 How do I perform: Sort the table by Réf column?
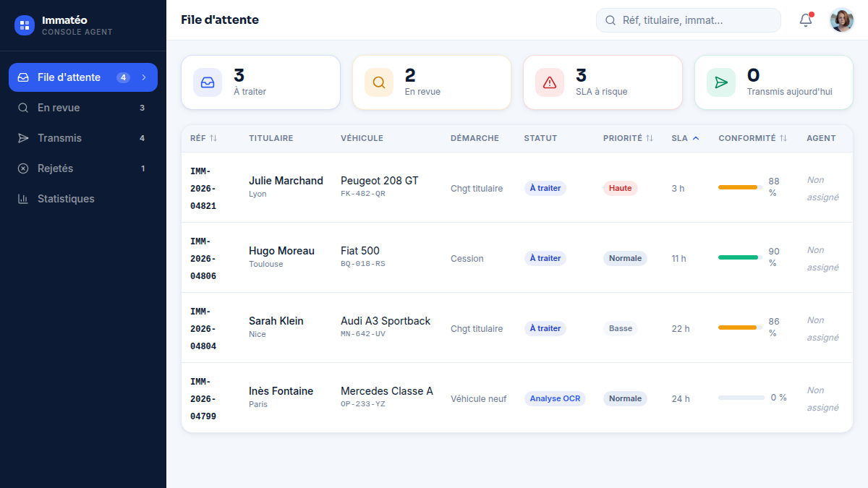[x=203, y=138]
